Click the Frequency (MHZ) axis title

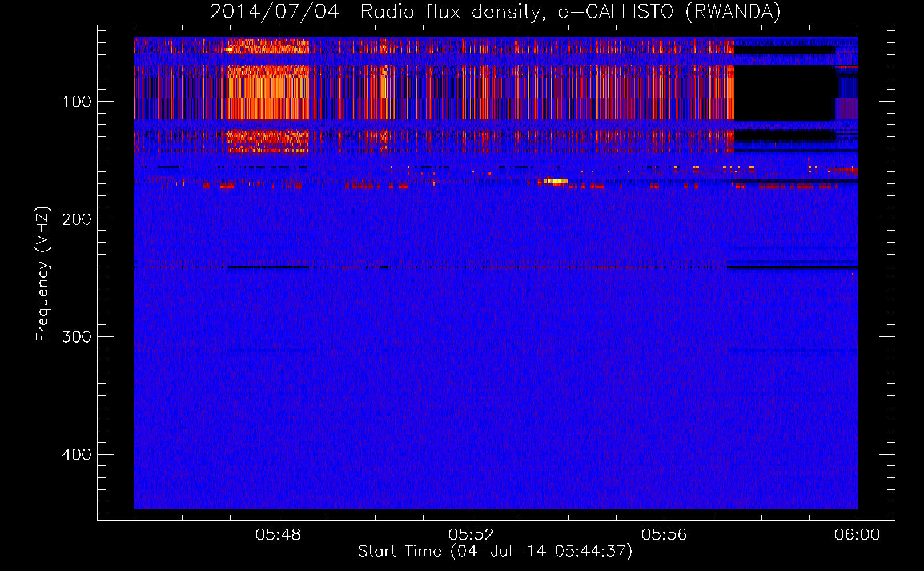tap(43, 274)
